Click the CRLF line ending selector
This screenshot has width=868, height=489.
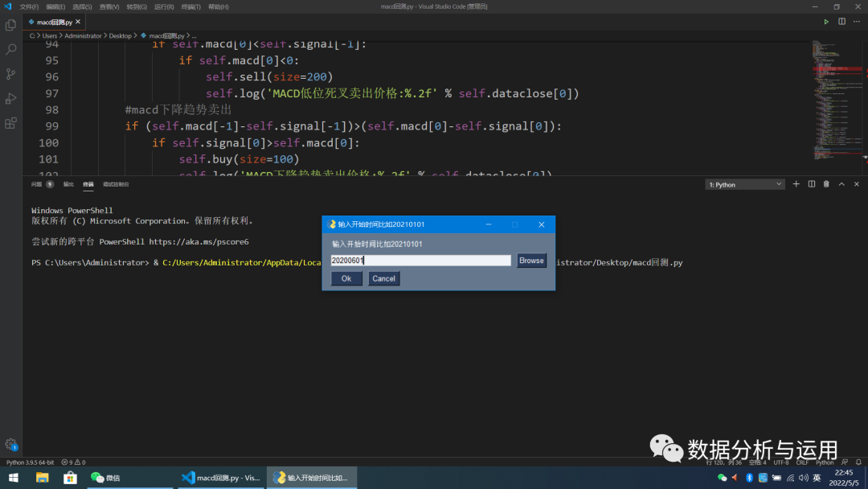click(802, 462)
